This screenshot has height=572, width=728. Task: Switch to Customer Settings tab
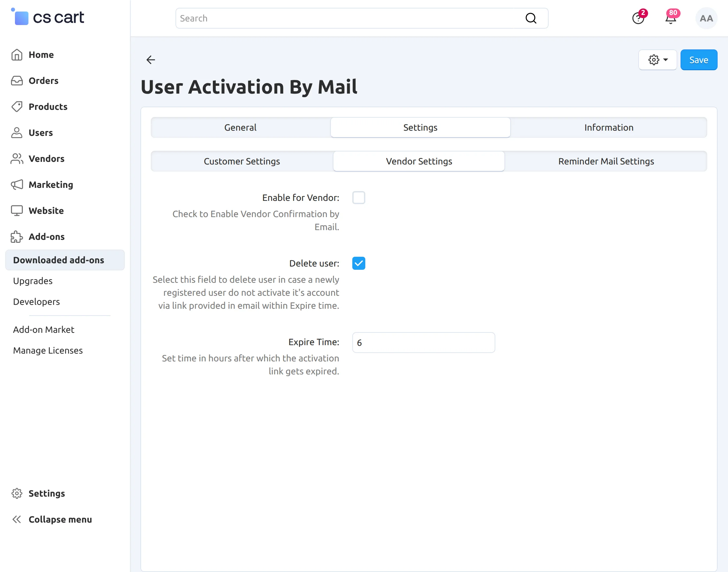[242, 161]
